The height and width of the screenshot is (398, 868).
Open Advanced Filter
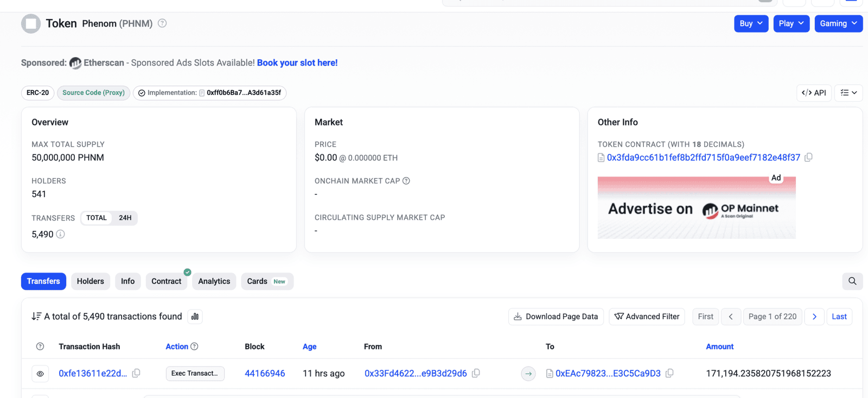pyautogui.click(x=647, y=317)
